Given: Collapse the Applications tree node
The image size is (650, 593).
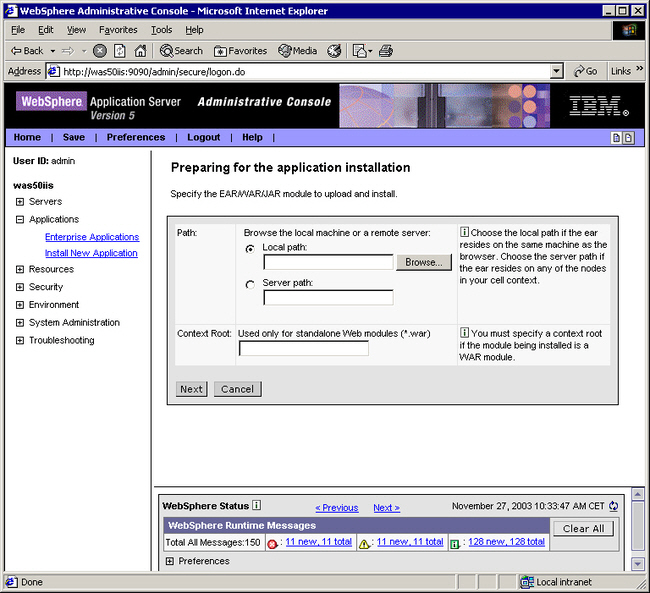Looking at the screenshot, I should (x=19, y=219).
